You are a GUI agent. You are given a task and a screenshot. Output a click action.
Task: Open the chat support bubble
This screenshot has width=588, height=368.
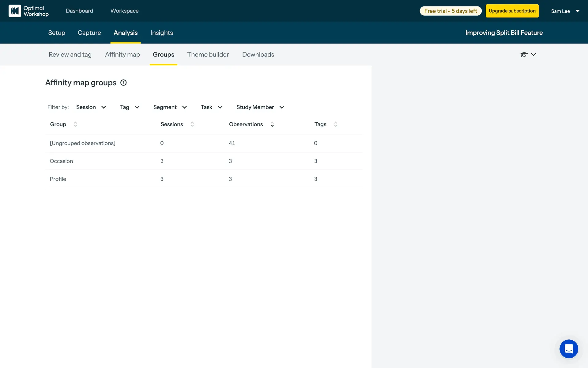[568, 349]
